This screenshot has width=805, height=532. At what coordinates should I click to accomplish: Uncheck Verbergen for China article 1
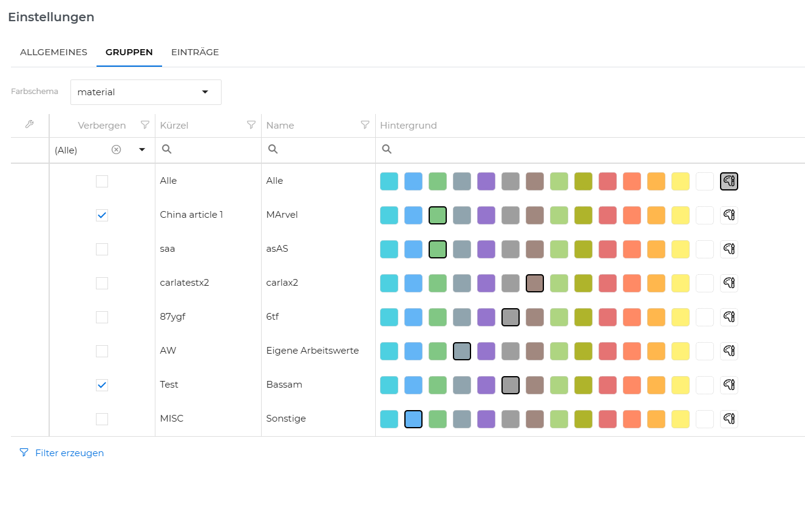point(102,215)
